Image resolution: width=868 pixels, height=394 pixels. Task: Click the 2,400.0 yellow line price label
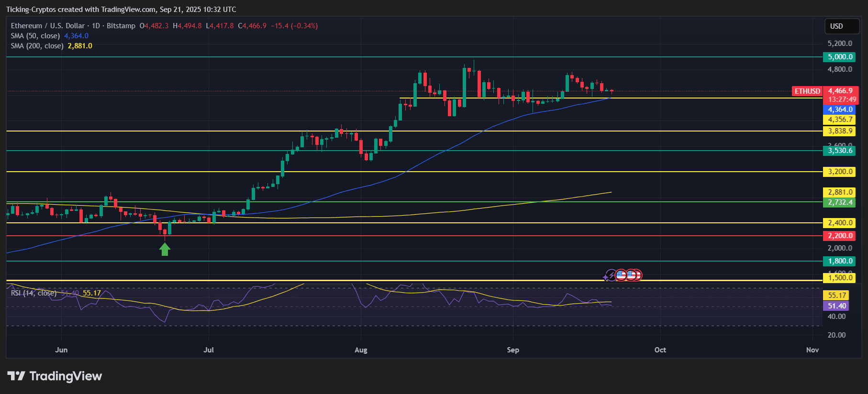(x=840, y=223)
